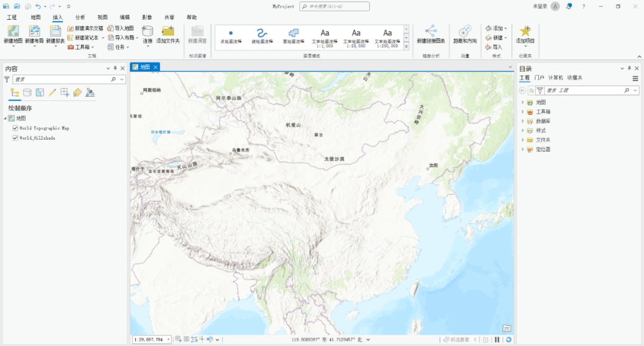644x346 pixels.
Task: Uncheck the World Topographic Map layer
Action: (16, 128)
